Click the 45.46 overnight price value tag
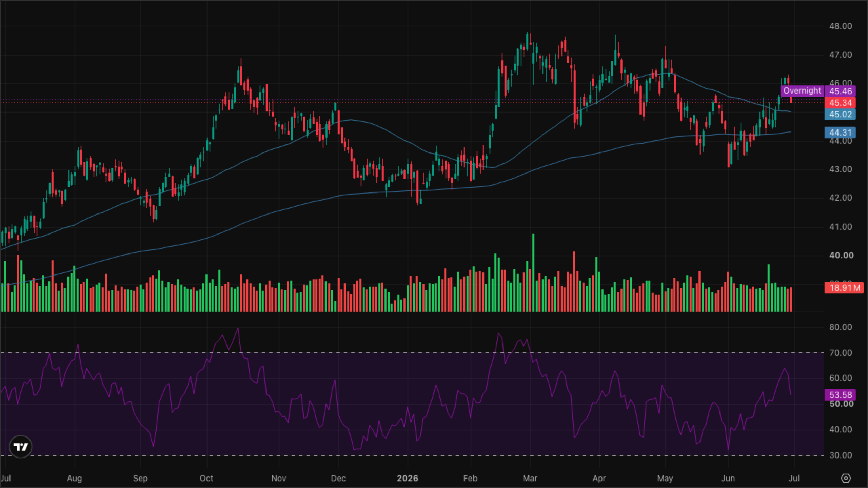 pos(840,91)
